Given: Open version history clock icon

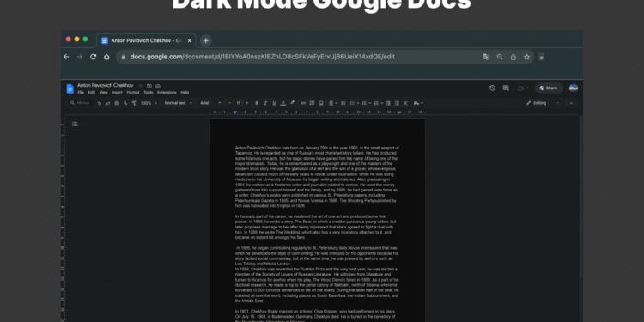Looking at the screenshot, I should (493, 88).
